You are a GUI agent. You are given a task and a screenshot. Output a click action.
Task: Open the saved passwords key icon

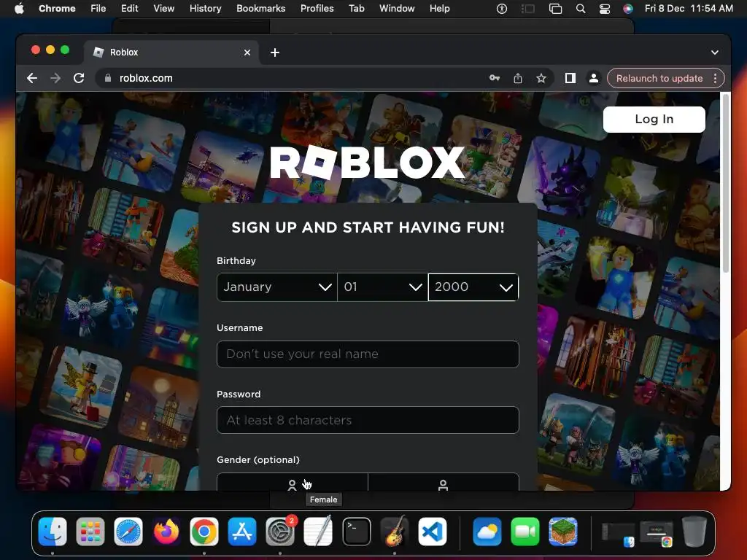click(x=495, y=78)
